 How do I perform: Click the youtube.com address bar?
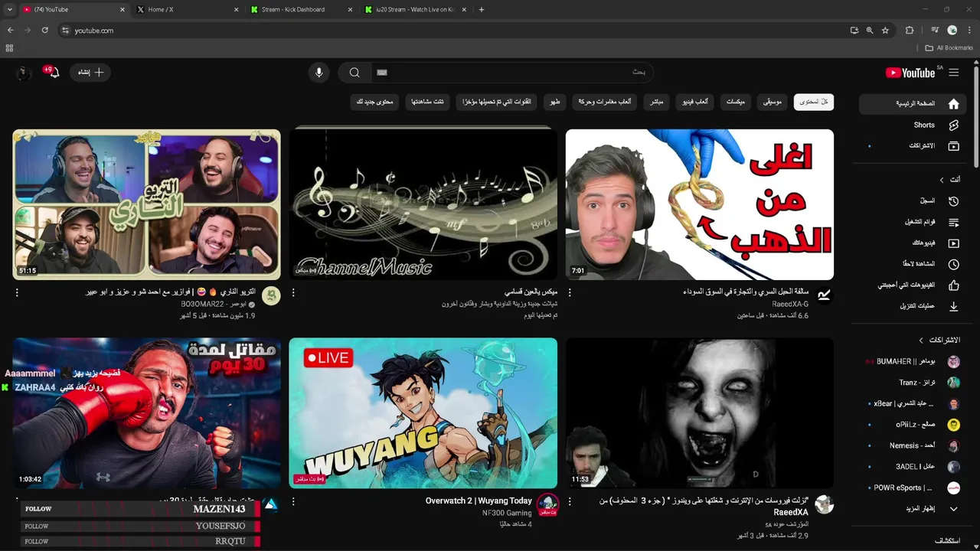tap(452, 31)
